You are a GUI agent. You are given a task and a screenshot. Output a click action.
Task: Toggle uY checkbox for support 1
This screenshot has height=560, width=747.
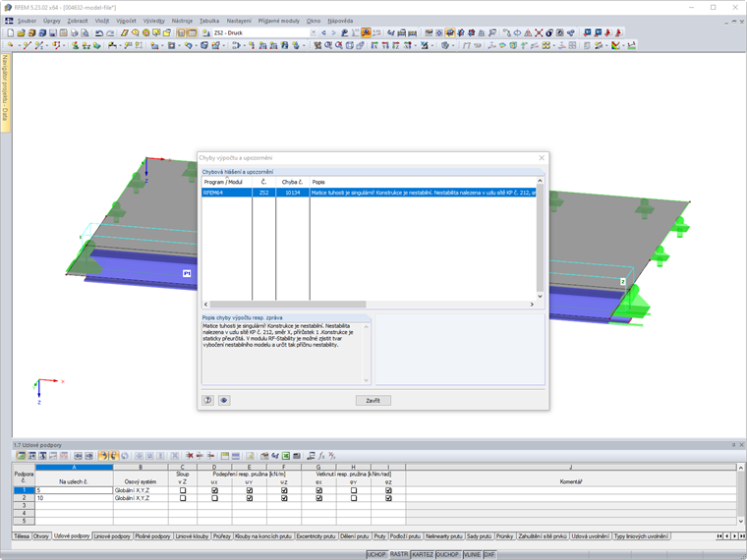coord(249,490)
